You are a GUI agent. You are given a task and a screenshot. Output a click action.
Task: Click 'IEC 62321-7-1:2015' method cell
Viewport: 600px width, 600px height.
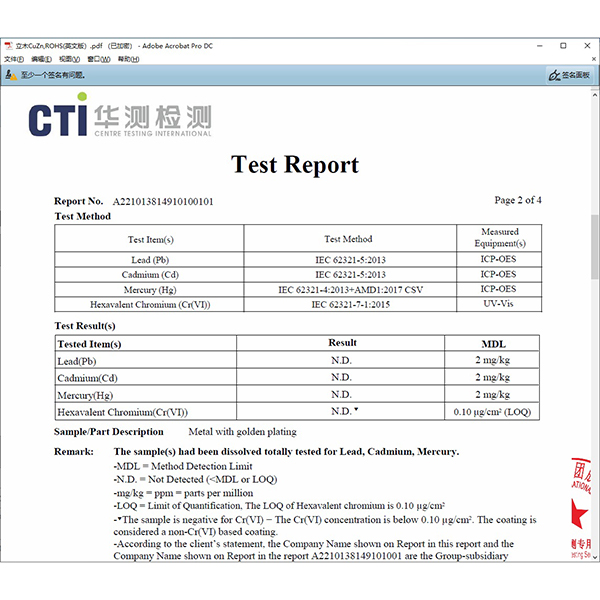pyautogui.click(x=350, y=305)
